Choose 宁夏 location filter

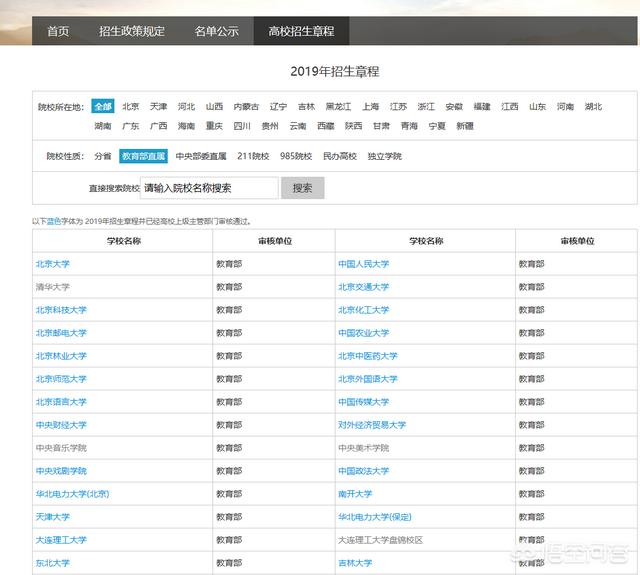(x=437, y=126)
